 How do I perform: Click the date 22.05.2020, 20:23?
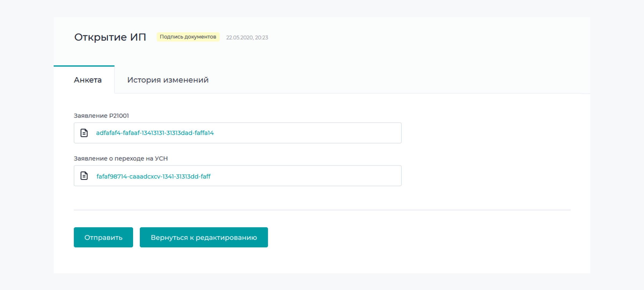point(247,38)
